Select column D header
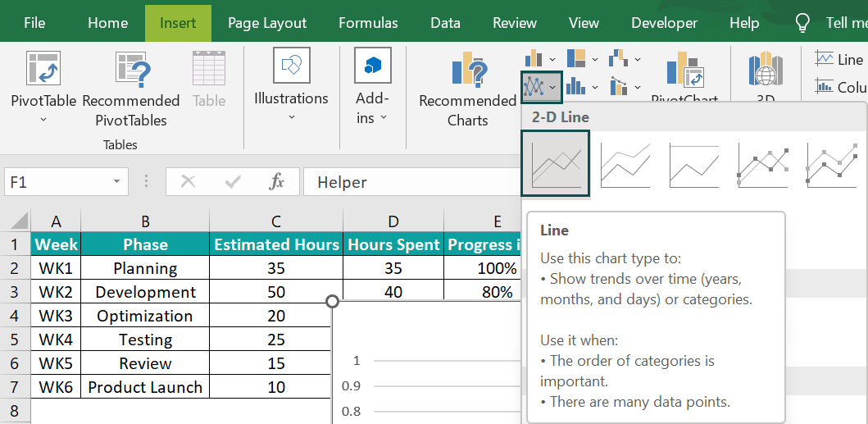 coord(393,221)
